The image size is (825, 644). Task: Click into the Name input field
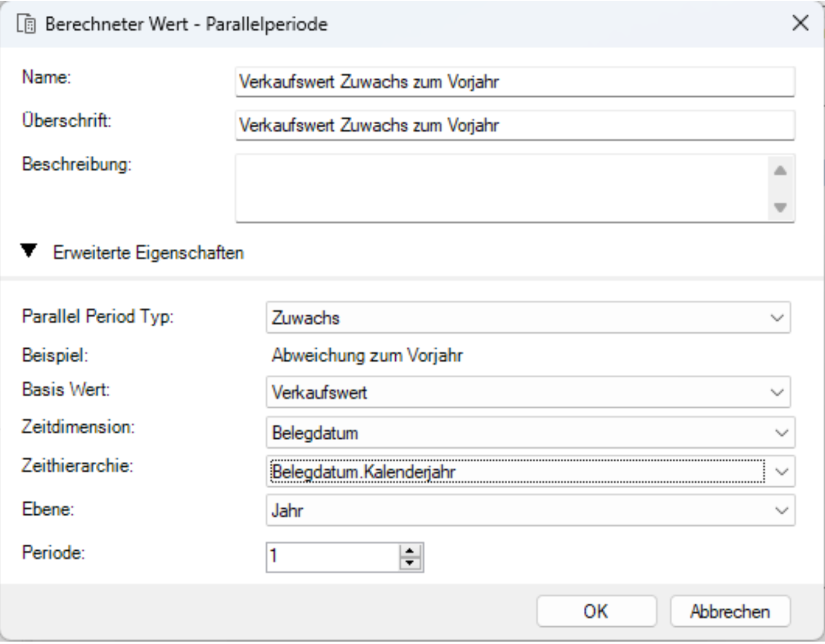pyautogui.click(x=515, y=82)
